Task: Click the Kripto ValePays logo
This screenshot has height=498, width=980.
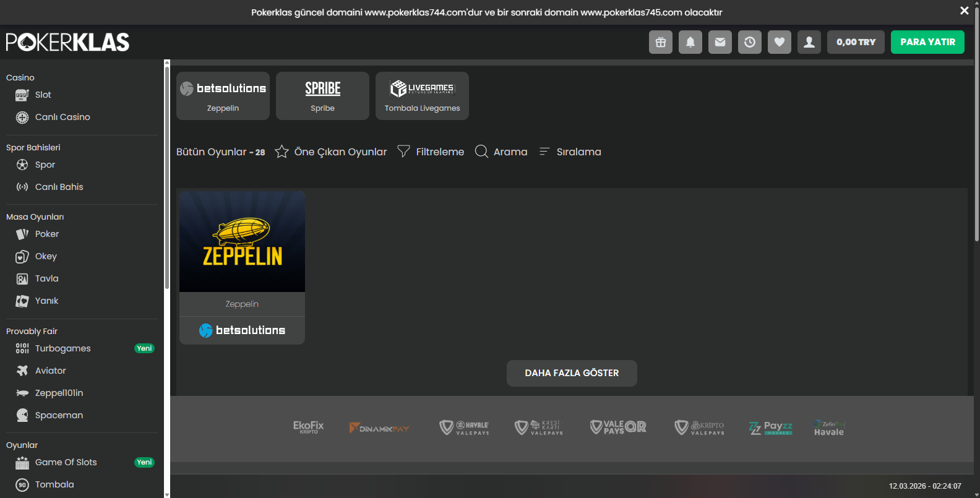Action: coord(699,427)
